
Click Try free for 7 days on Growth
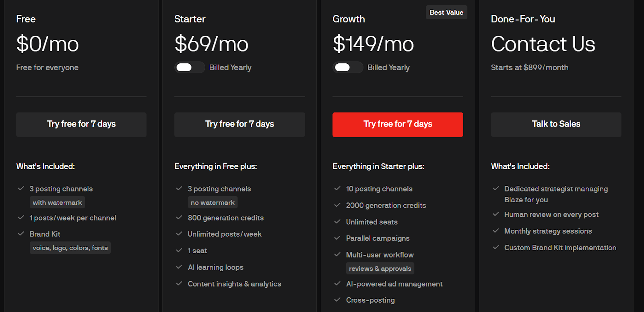pos(397,124)
